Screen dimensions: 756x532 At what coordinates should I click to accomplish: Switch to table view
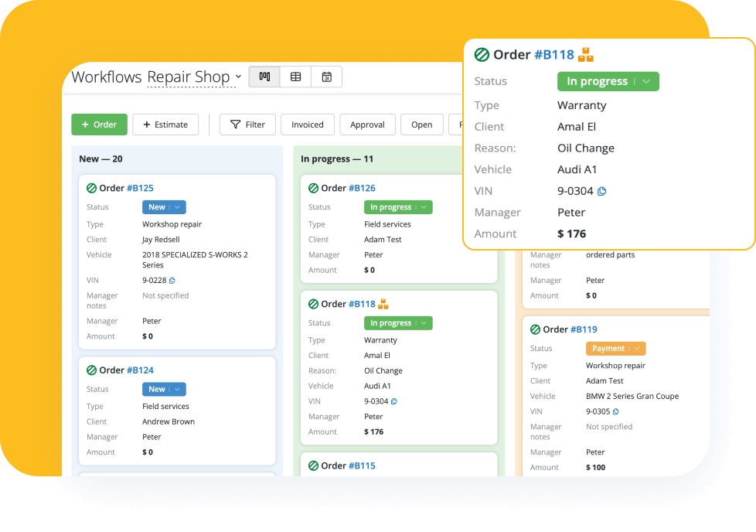295,77
